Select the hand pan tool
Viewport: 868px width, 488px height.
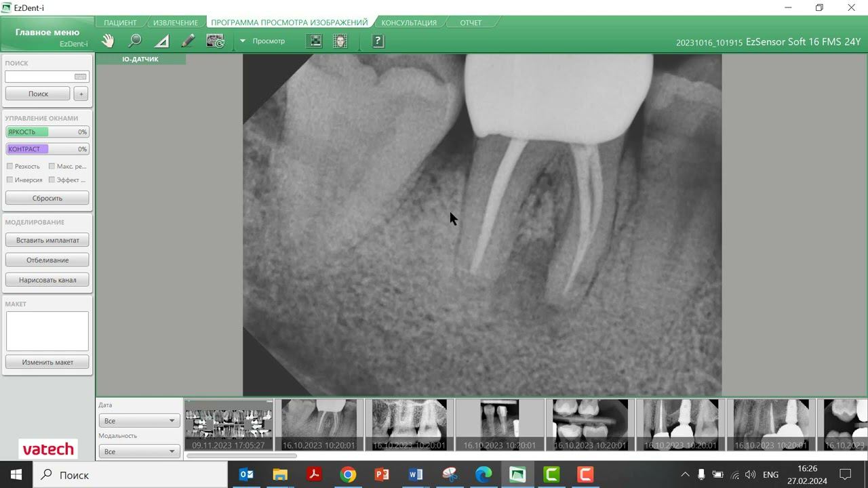click(x=108, y=41)
